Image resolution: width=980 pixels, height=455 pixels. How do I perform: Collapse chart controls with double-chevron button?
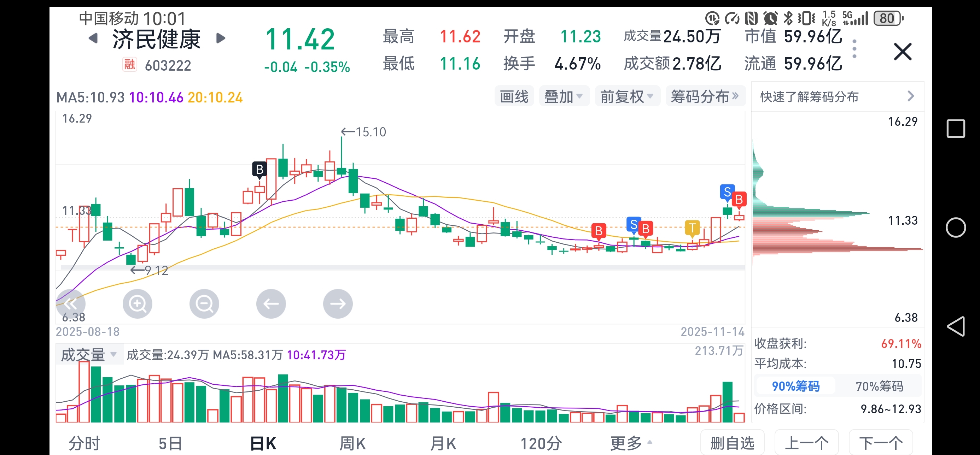point(71,303)
